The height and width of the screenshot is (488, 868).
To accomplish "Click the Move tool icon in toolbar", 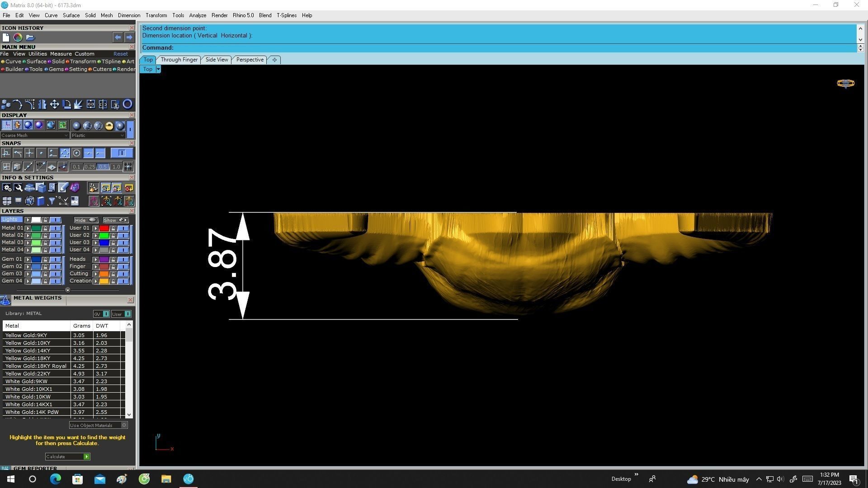I will tap(54, 104).
